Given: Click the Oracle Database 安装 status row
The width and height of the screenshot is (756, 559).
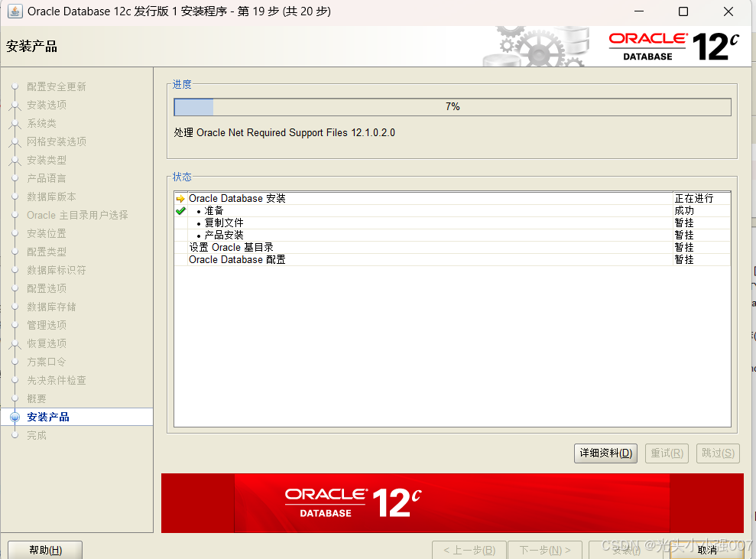Looking at the screenshot, I should [x=453, y=198].
